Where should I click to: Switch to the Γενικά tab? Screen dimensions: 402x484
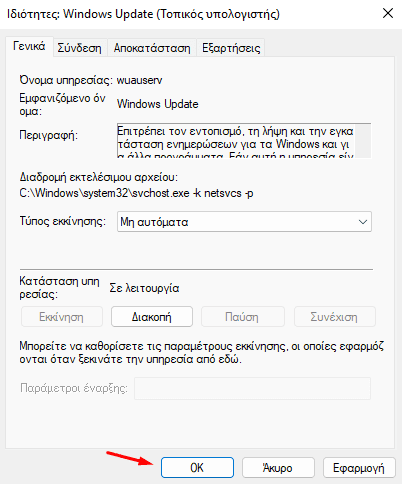29,46
